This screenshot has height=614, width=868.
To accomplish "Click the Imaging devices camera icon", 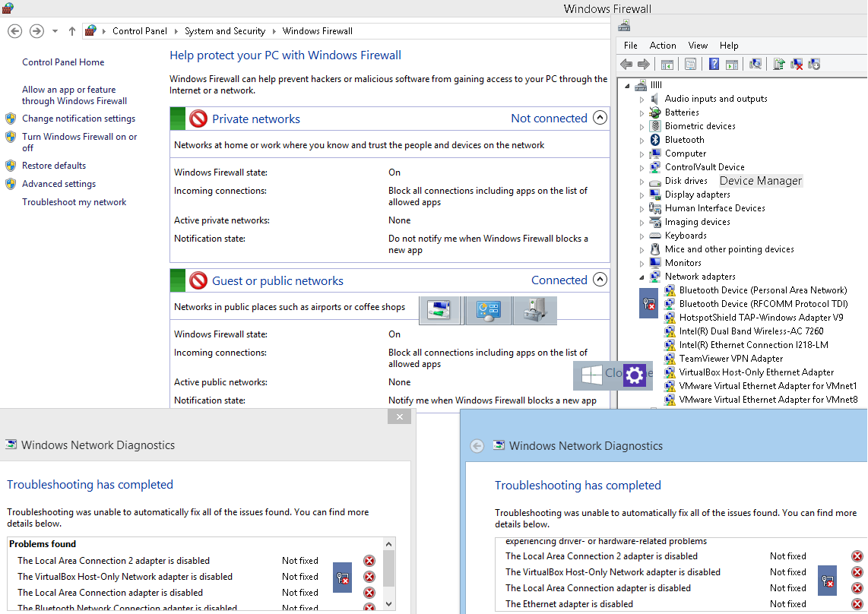I will click(655, 222).
